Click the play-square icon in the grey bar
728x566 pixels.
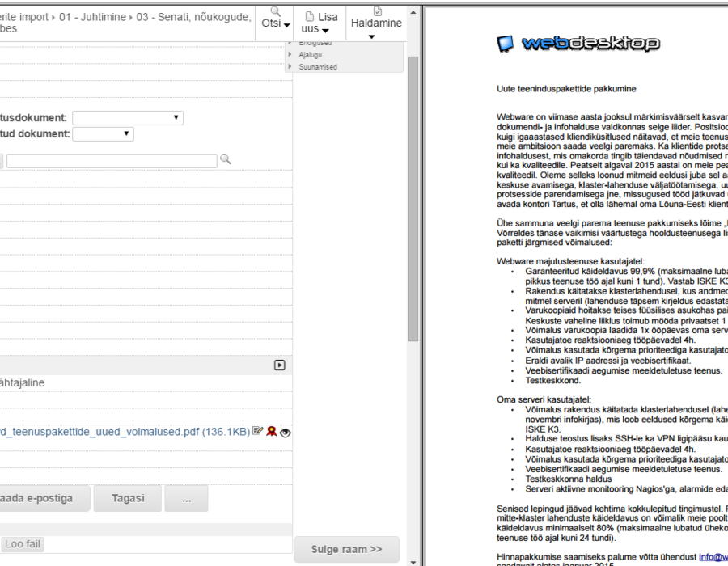pos(280,365)
